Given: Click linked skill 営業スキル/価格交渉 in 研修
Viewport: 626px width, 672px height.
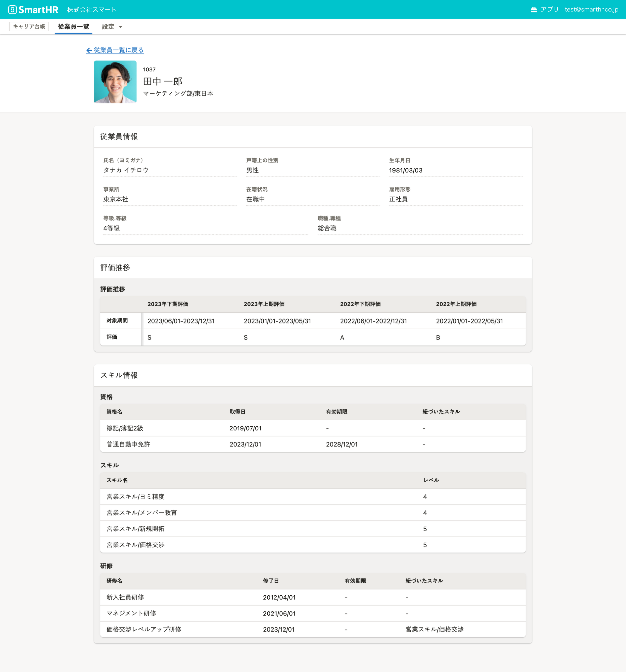Looking at the screenshot, I should [434, 629].
